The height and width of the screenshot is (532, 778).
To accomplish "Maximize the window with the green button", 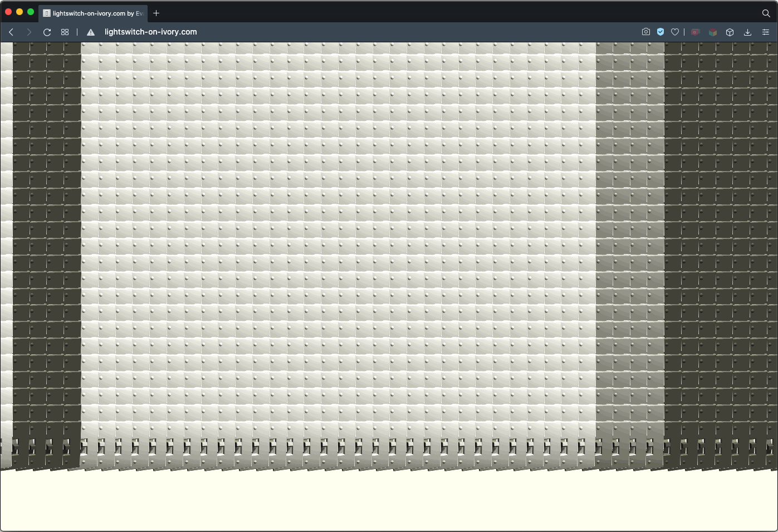I will [x=31, y=12].
